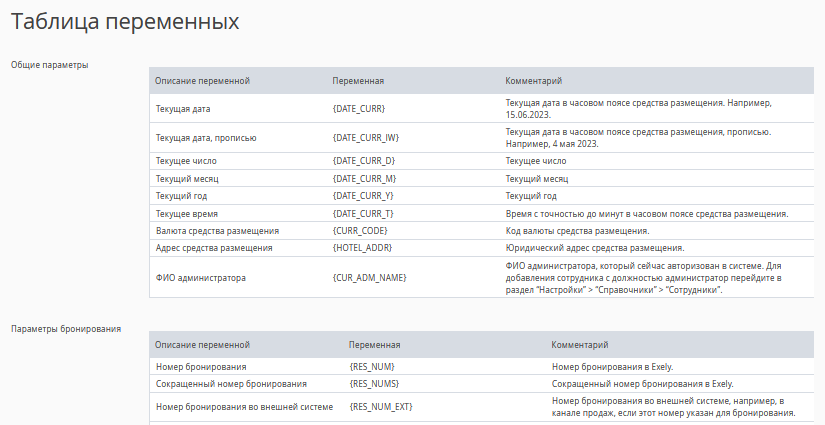The image size is (825, 425).
Task: Click the {DATE_CURR_D} variable text
Action: [x=364, y=160]
